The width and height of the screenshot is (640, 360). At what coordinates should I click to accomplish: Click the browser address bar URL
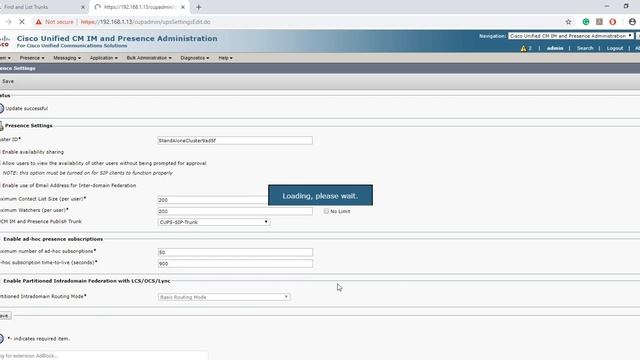pos(145,22)
